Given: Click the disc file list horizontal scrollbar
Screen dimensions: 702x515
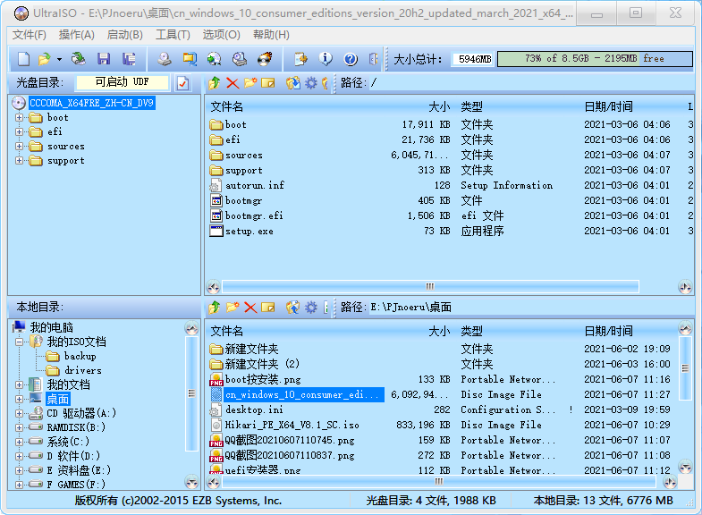Looking at the screenshot, I should 430,286.
